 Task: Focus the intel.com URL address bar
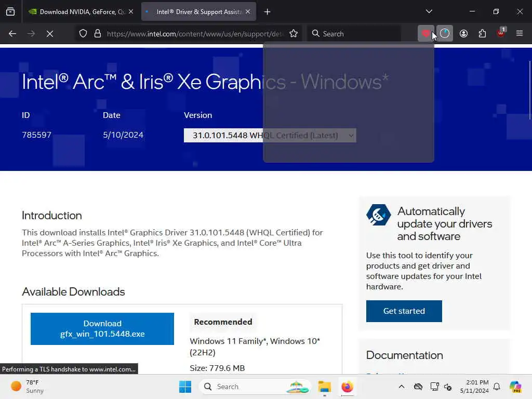pos(194,34)
